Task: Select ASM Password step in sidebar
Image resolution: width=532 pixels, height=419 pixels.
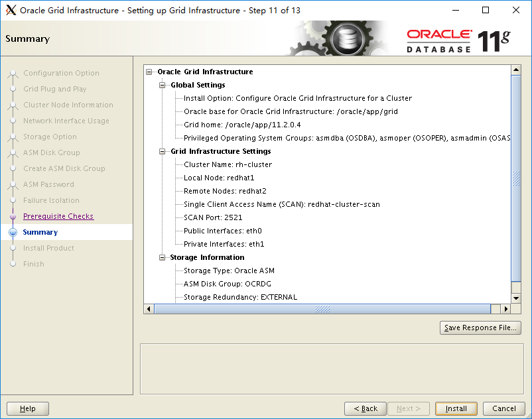Action: (48, 184)
